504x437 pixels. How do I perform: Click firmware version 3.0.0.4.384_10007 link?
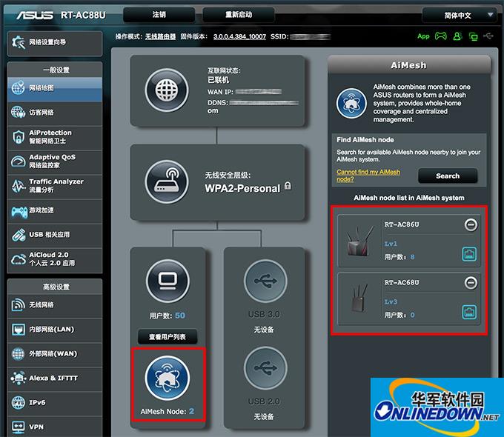click(x=239, y=36)
